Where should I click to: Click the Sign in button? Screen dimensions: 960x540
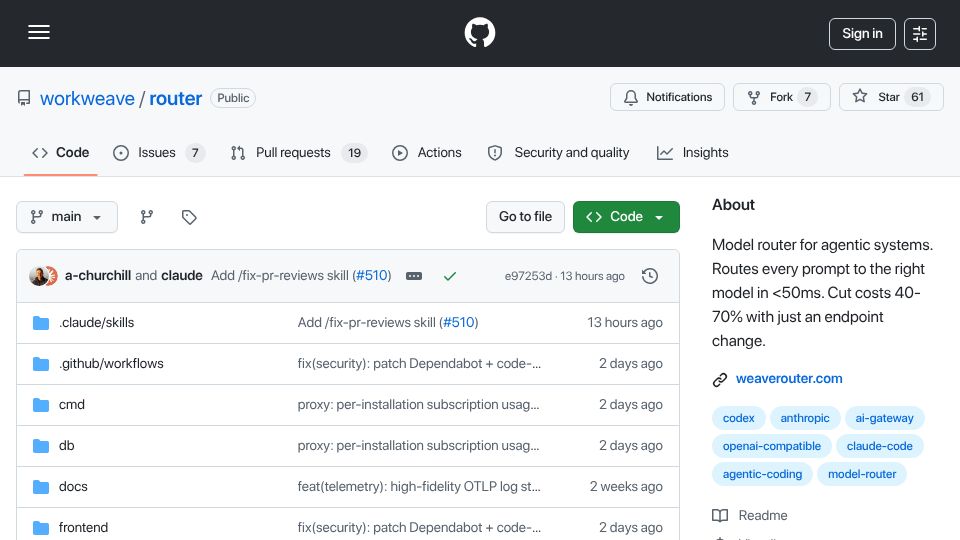[862, 34]
